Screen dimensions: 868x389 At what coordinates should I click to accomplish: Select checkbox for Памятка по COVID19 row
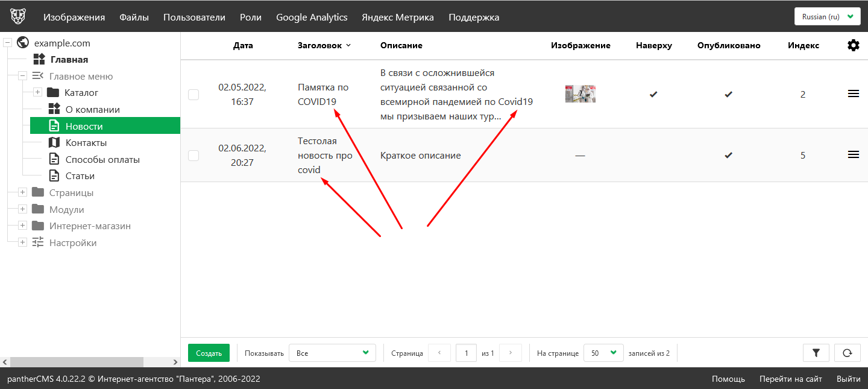193,95
